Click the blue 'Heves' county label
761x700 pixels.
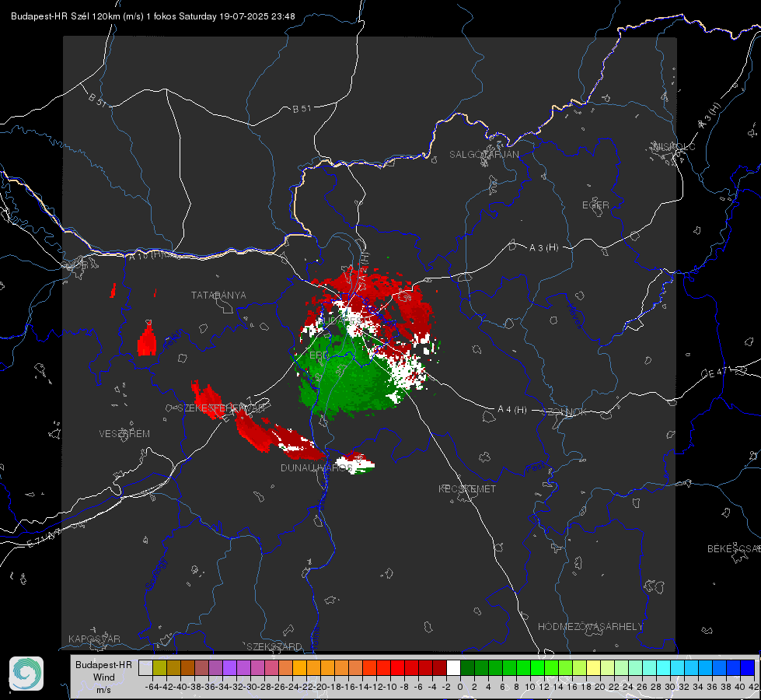[575, 316]
